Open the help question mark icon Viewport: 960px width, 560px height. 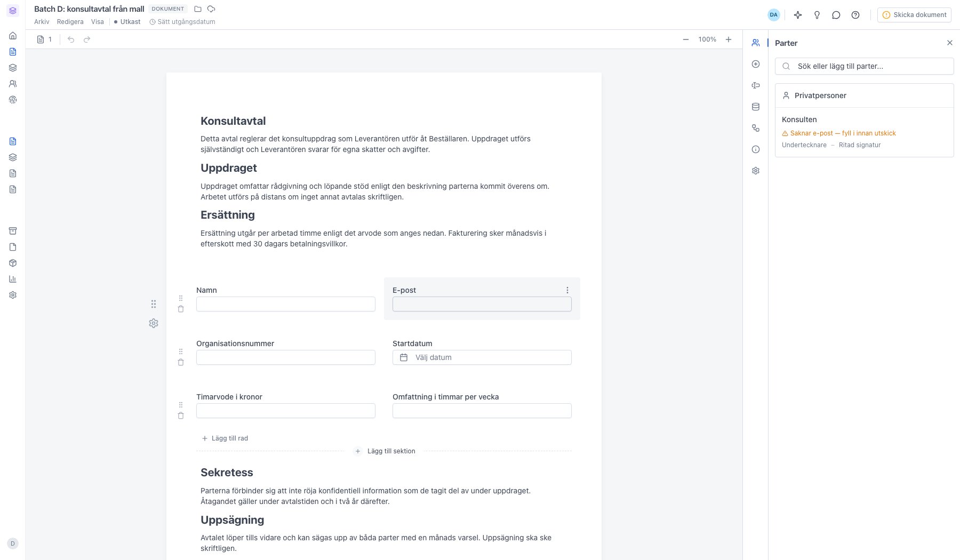click(x=855, y=15)
